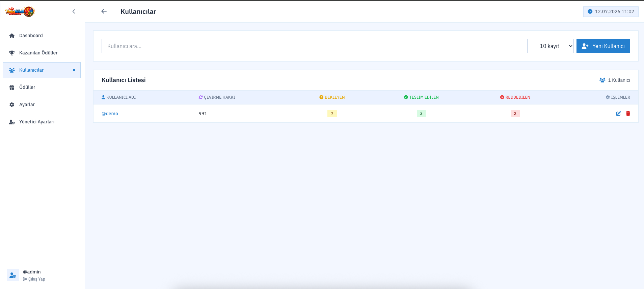Click the yellow pending badge 7
The width and height of the screenshot is (644, 289).
[332, 114]
